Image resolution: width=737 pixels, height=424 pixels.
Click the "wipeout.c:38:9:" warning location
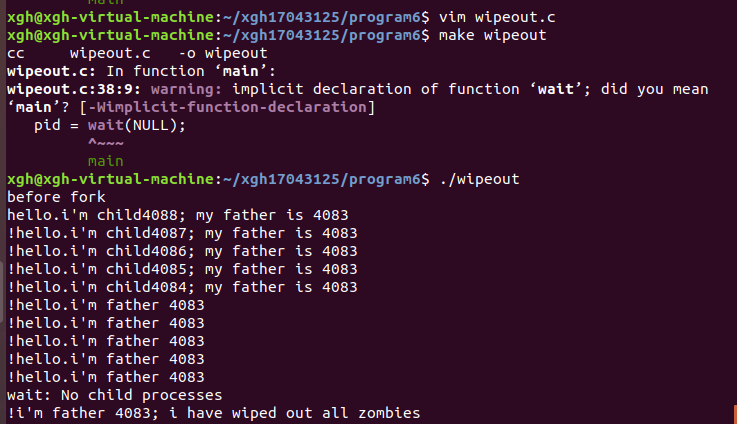(x=74, y=89)
